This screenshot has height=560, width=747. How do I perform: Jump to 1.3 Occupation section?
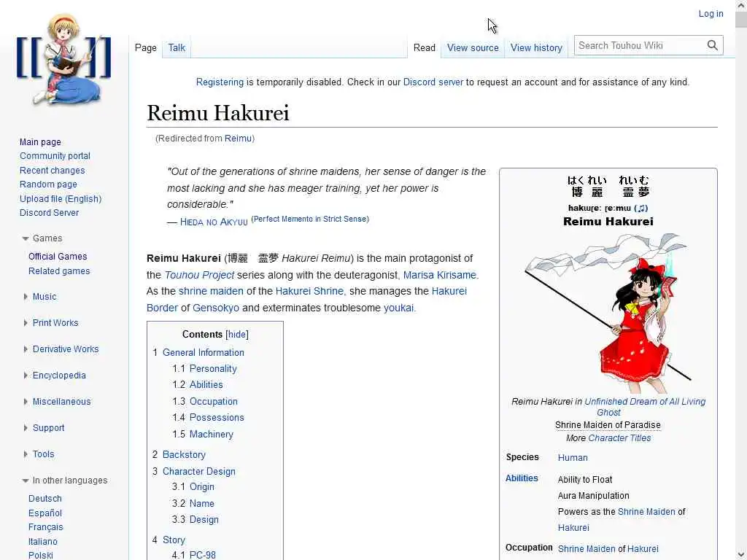[214, 402]
